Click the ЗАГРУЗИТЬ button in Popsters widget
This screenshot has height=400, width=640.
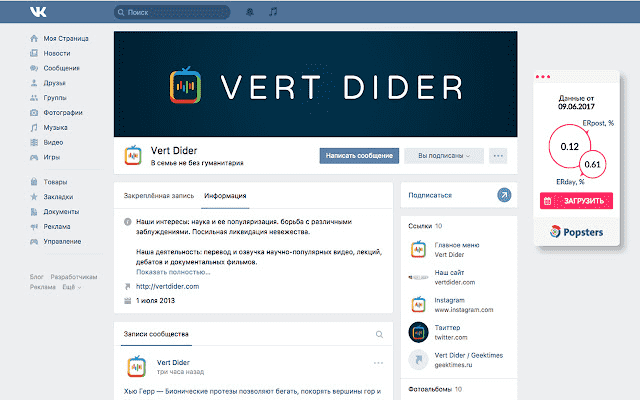click(x=576, y=201)
